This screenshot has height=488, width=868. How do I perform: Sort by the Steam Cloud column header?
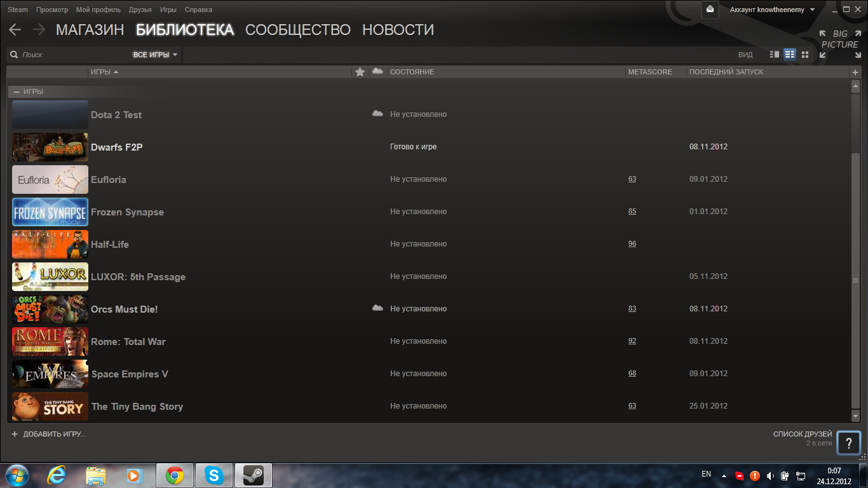[377, 72]
